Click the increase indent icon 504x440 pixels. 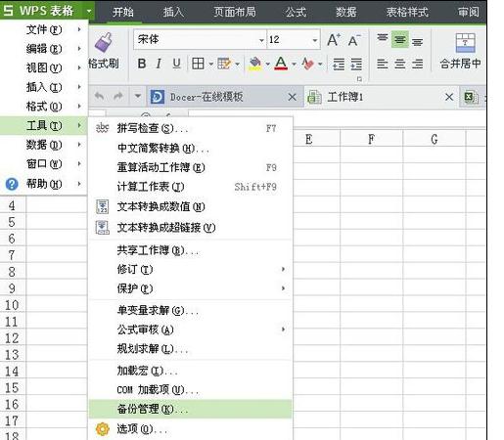[356, 64]
